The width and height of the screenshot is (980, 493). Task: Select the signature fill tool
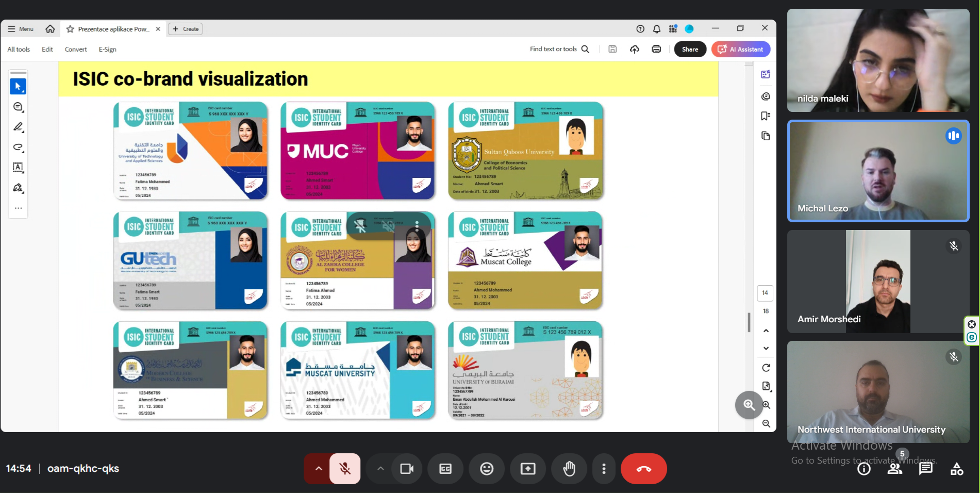(x=18, y=188)
